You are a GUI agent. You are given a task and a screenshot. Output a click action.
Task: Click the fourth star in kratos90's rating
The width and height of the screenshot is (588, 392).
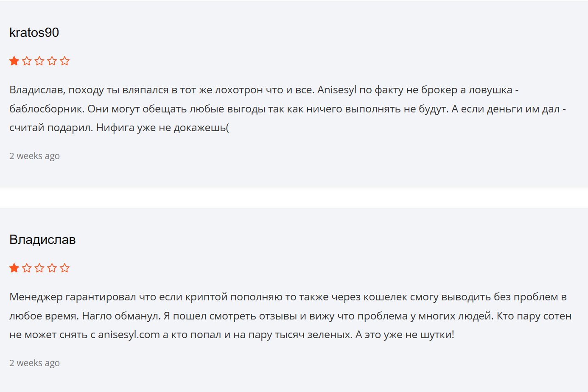click(52, 61)
